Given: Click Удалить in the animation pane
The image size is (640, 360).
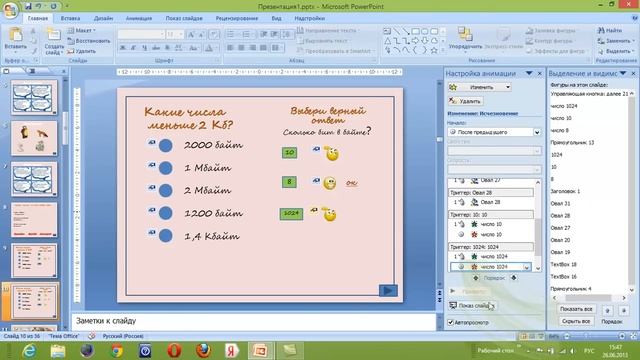Looking at the screenshot, I should point(466,101).
